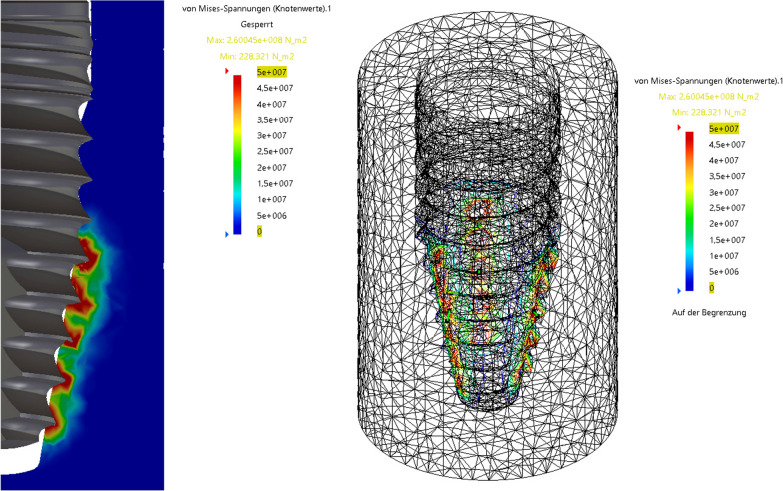
Task: Click 2e+007 tick in Auf der Begrenzung legend
Action: click(724, 224)
